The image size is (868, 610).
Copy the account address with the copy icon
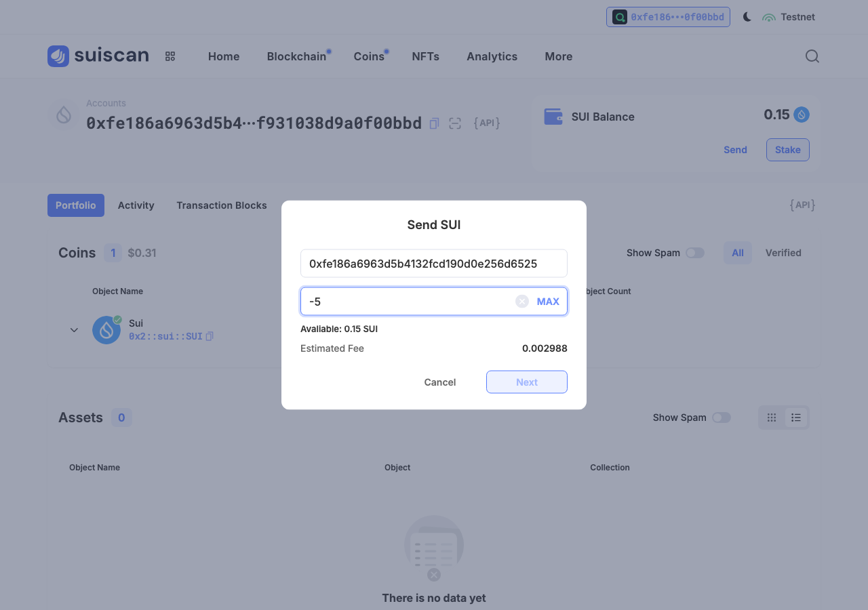435,123
